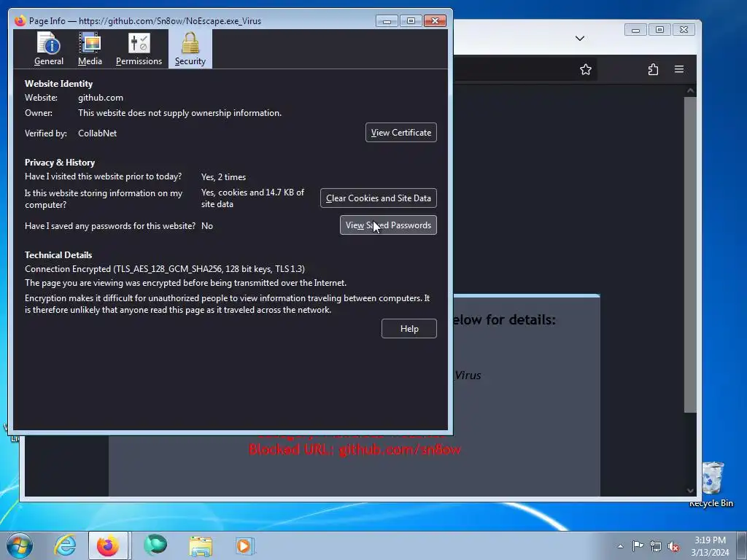Open View Saved Passwords
This screenshot has height=560, width=747.
tap(388, 225)
